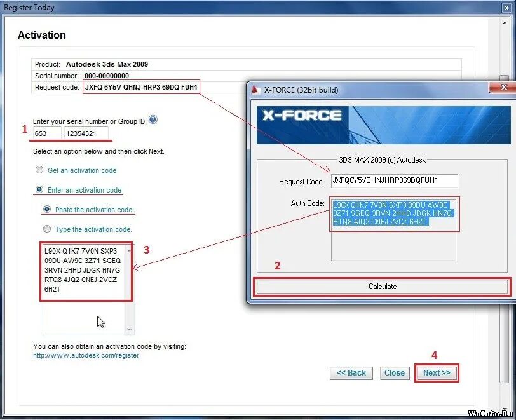Click the serial number text '000-00000000'

pyautogui.click(x=107, y=76)
